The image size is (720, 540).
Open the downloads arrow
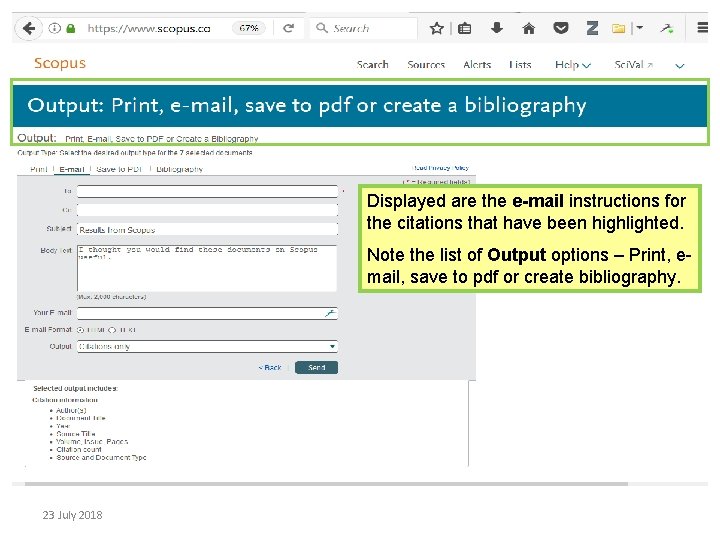tap(496, 28)
